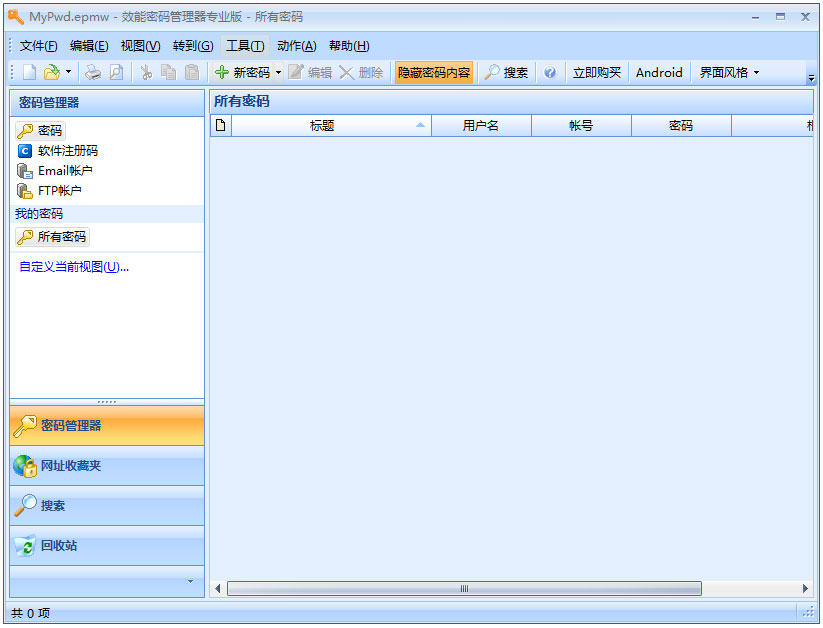Click the Copy icon in toolbar
The height and width of the screenshot is (628, 823).
[x=168, y=72]
